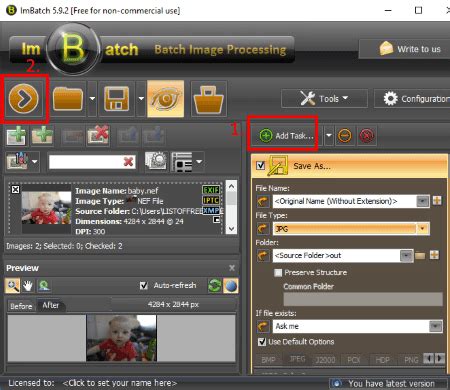Expand the dropdown arrow beside the save icon

(x=141, y=99)
